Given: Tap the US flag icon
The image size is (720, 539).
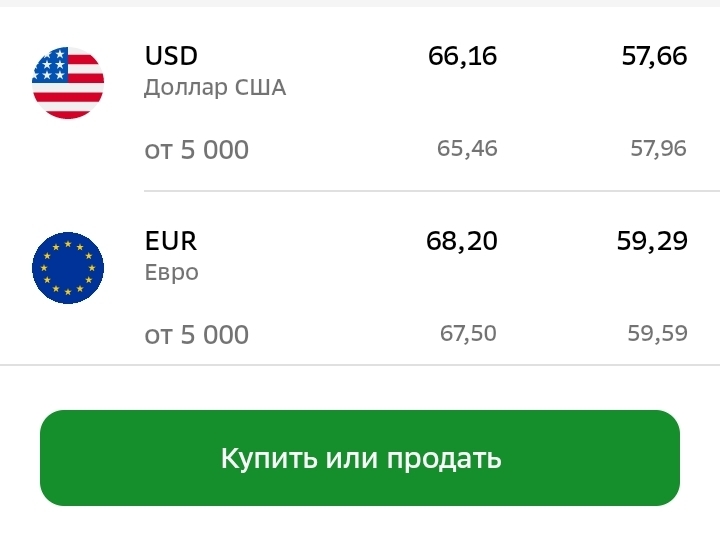Looking at the screenshot, I should click(68, 83).
